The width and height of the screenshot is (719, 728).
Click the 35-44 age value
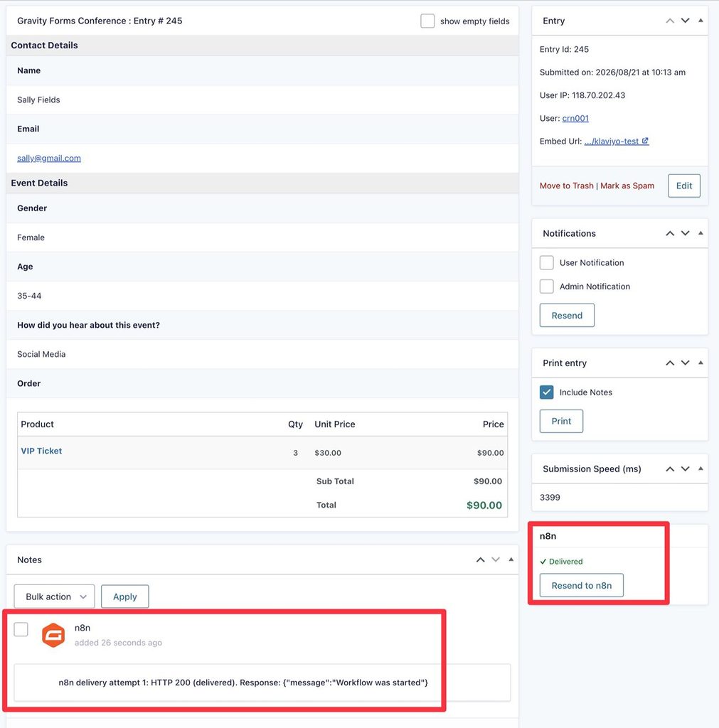point(29,296)
